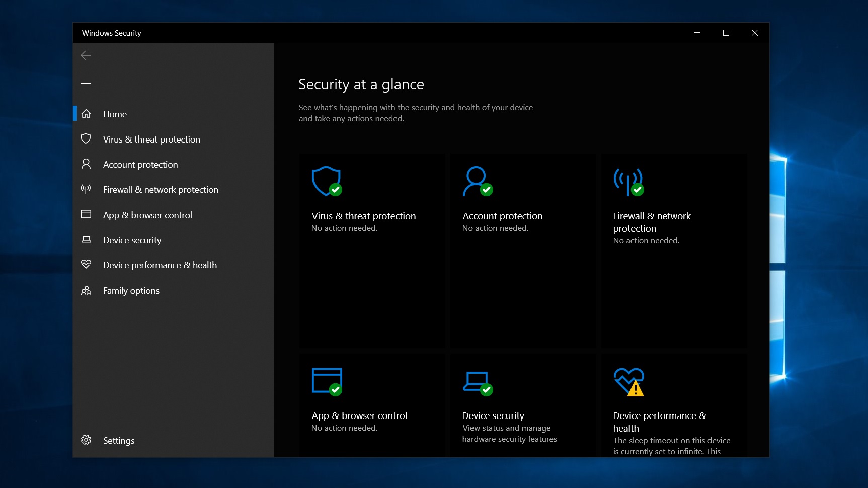The height and width of the screenshot is (488, 868).
Task: Click the App & browser window icon in sidebar
Action: 86,214
